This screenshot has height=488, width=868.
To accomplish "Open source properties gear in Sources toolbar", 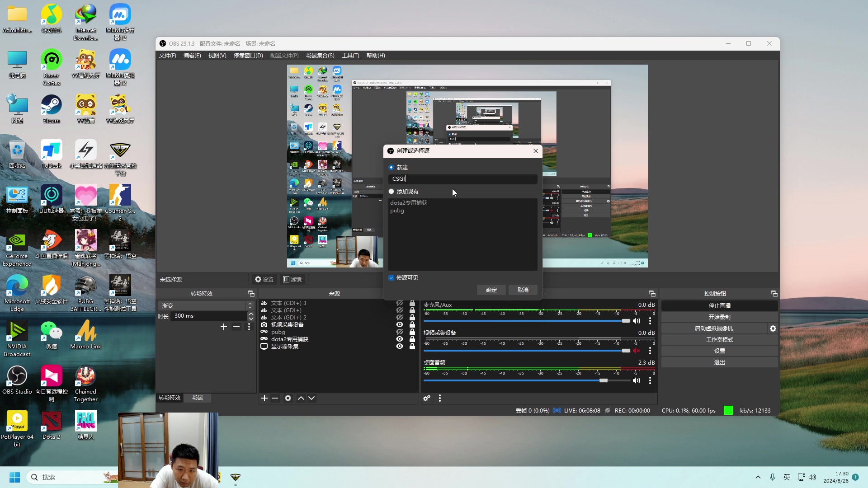I will (288, 398).
